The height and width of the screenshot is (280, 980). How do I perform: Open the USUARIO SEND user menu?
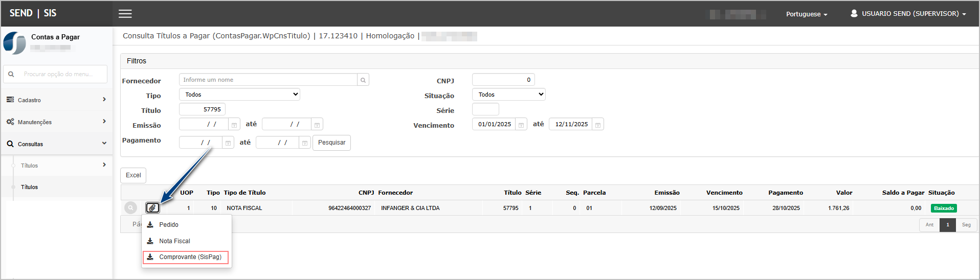[908, 14]
